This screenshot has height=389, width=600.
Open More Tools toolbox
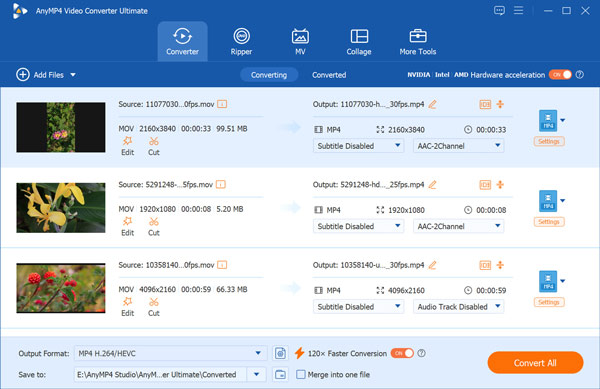click(417, 41)
